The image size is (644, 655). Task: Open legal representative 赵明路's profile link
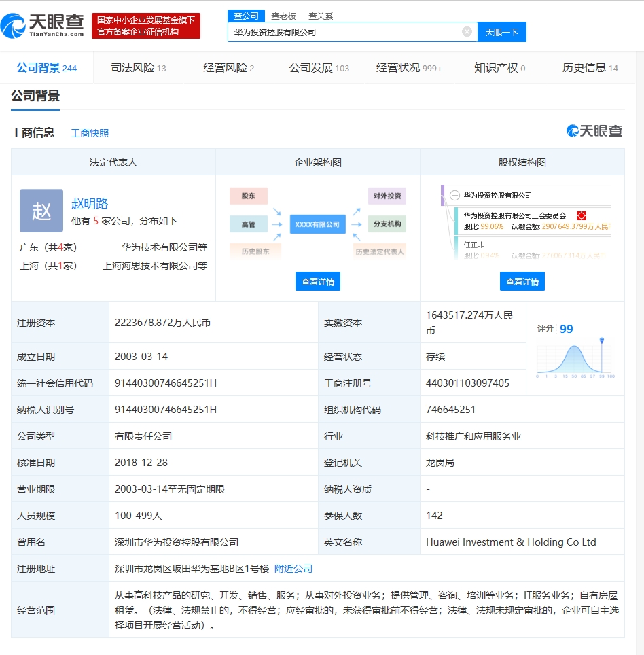[x=90, y=203]
